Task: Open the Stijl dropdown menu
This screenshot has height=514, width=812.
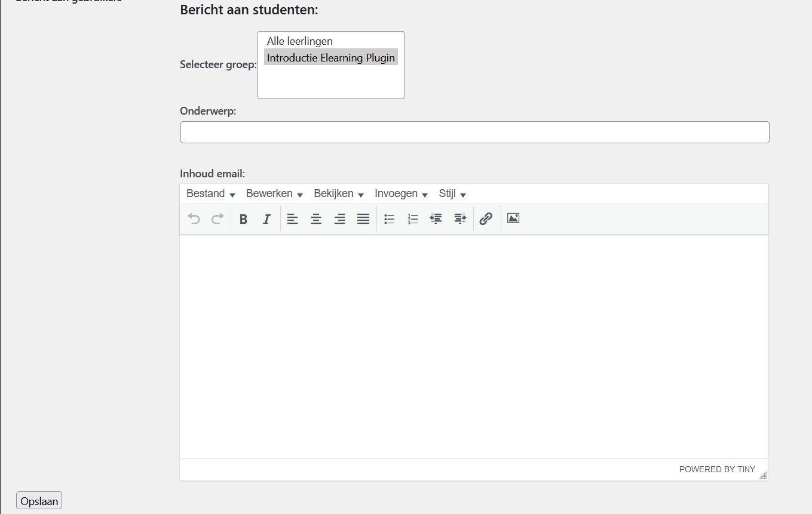Action: pyautogui.click(x=452, y=194)
